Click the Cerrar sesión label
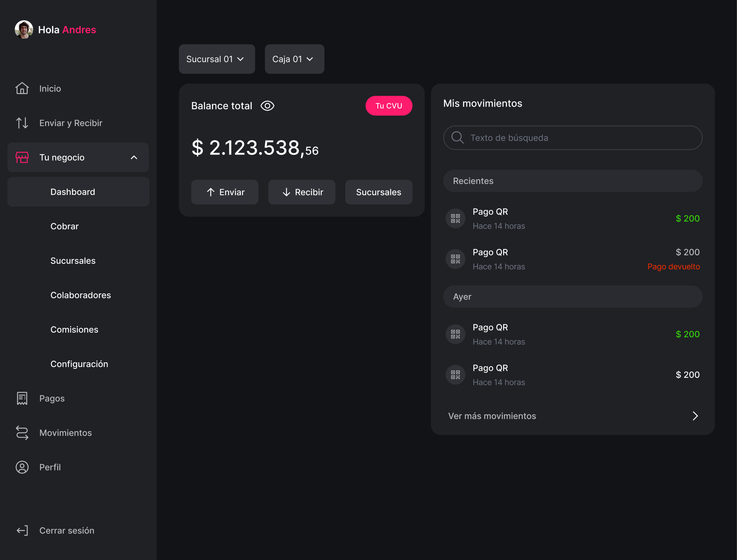 67,530
